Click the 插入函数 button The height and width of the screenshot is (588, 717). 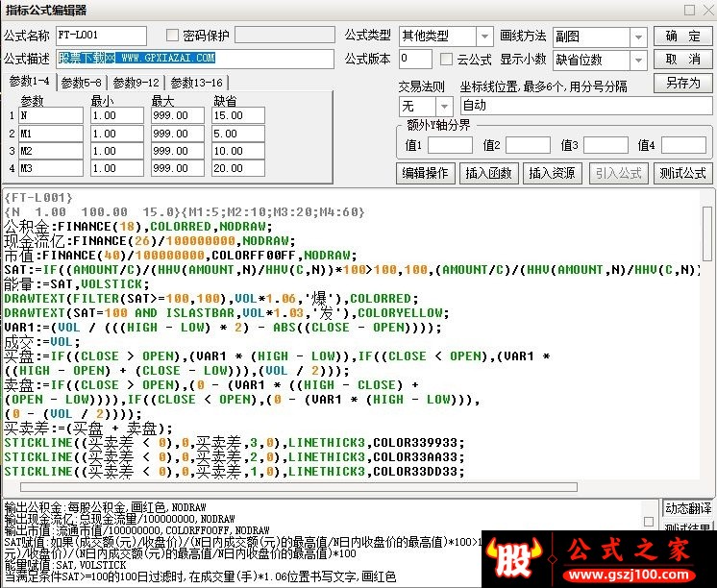pyautogui.click(x=488, y=173)
